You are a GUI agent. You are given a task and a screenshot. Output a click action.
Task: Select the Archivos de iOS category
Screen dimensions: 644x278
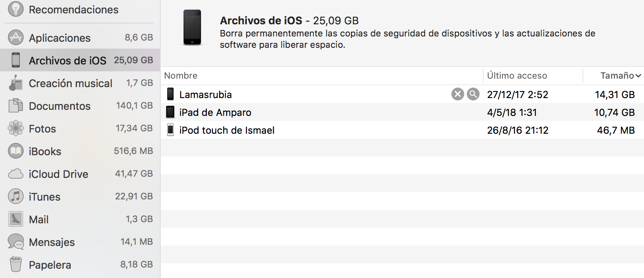click(68, 60)
